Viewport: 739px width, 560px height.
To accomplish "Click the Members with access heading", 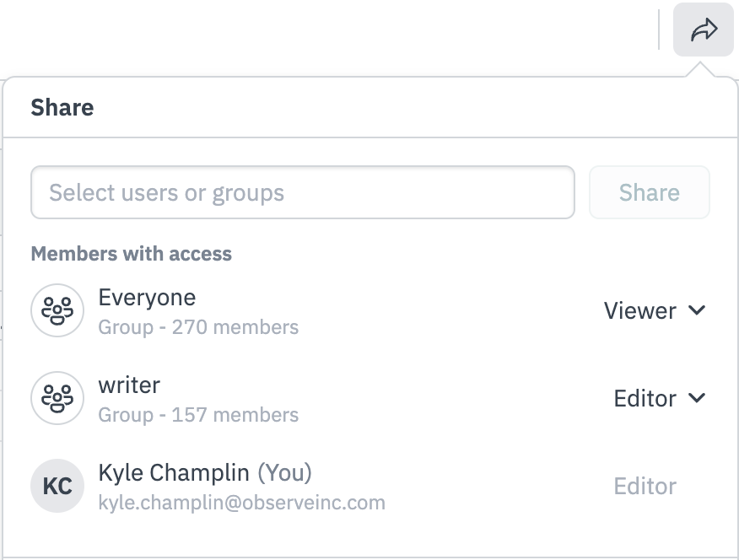I will (x=131, y=253).
